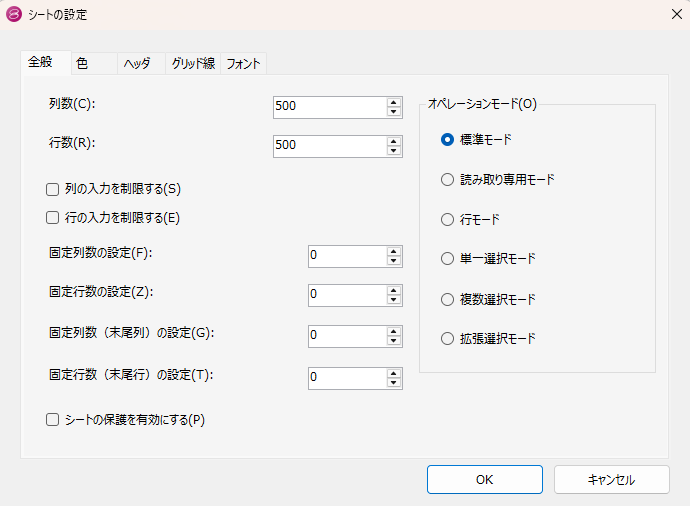This screenshot has width=690, height=506.
Task: Increase 行数 with the up arrow
Action: [394, 141]
